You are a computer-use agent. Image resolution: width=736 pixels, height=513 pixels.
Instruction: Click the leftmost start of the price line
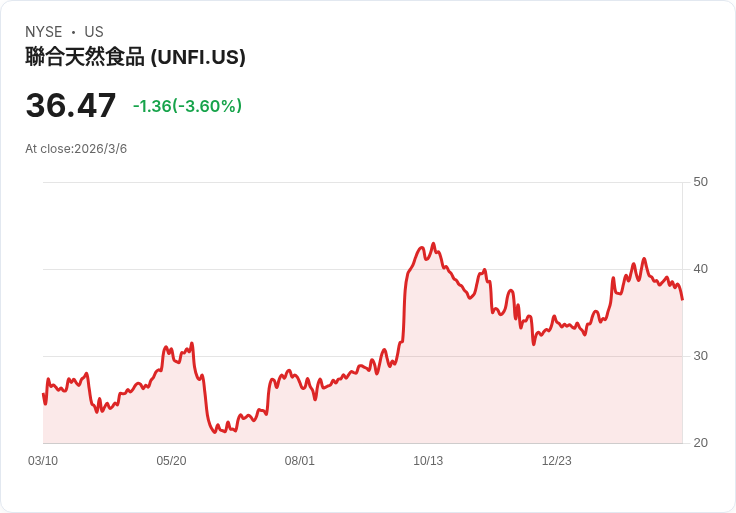click(43, 394)
